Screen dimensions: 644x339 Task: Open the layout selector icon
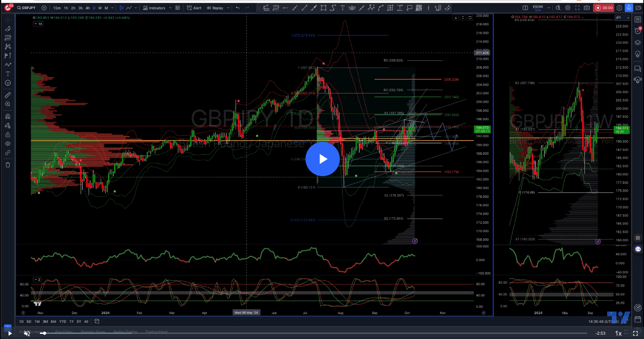[525, 8]
